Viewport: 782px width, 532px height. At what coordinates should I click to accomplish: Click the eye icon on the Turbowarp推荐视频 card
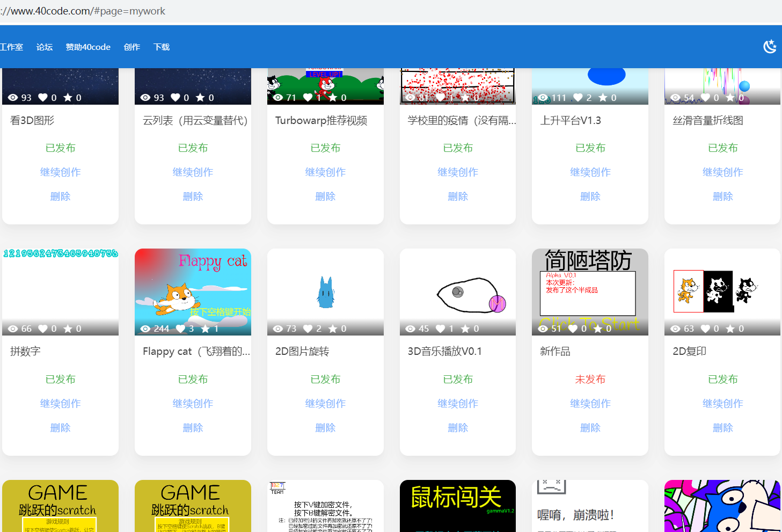(x=278, y=97)
